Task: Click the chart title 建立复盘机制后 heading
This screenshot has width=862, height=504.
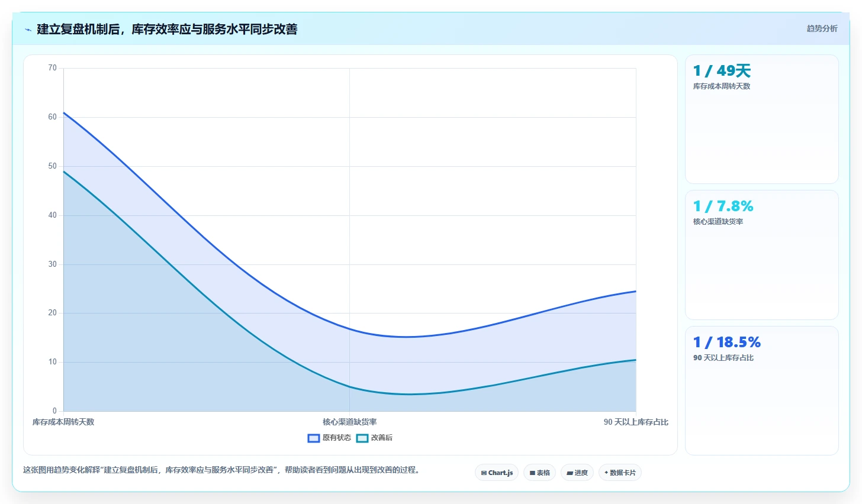Action: 167,29
